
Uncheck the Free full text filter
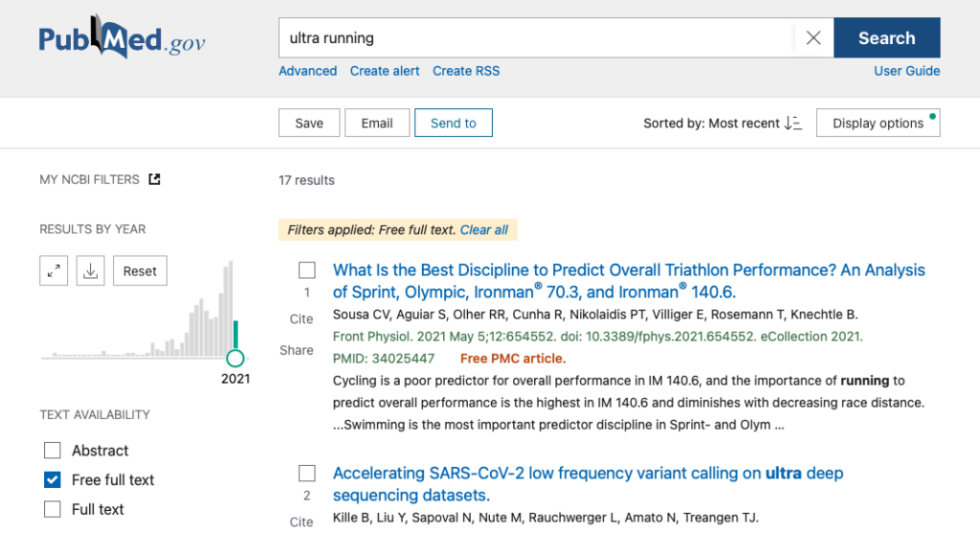tap(53, 479)
